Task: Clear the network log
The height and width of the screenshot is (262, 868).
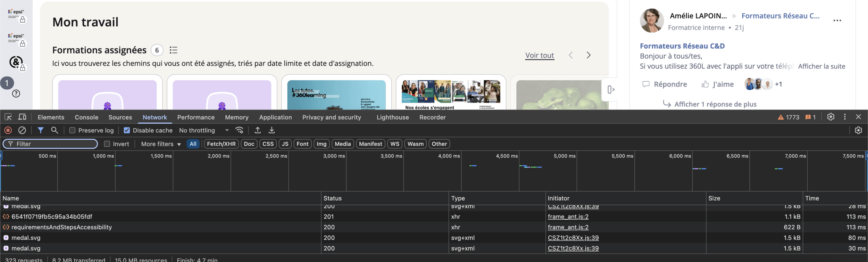Action: click(x=22, y=130)
